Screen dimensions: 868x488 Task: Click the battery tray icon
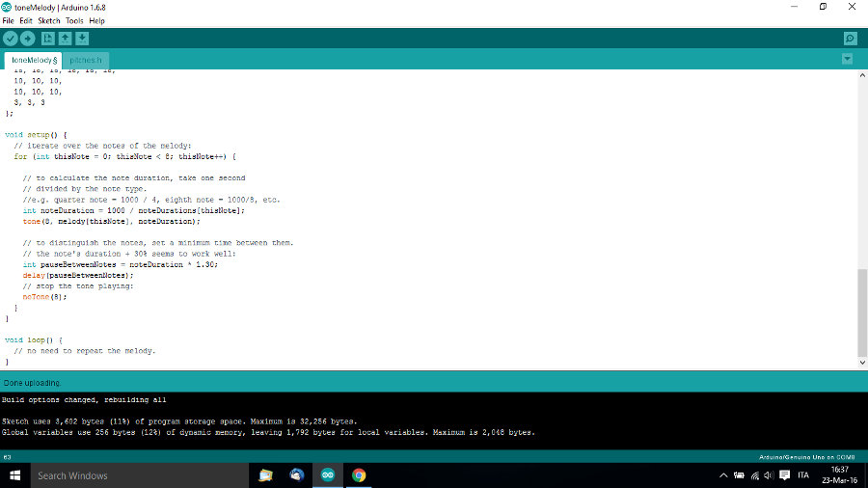739,475
